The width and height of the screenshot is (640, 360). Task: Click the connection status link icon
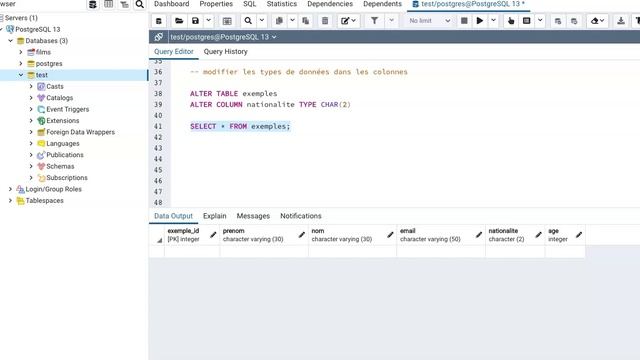point(159,37)
